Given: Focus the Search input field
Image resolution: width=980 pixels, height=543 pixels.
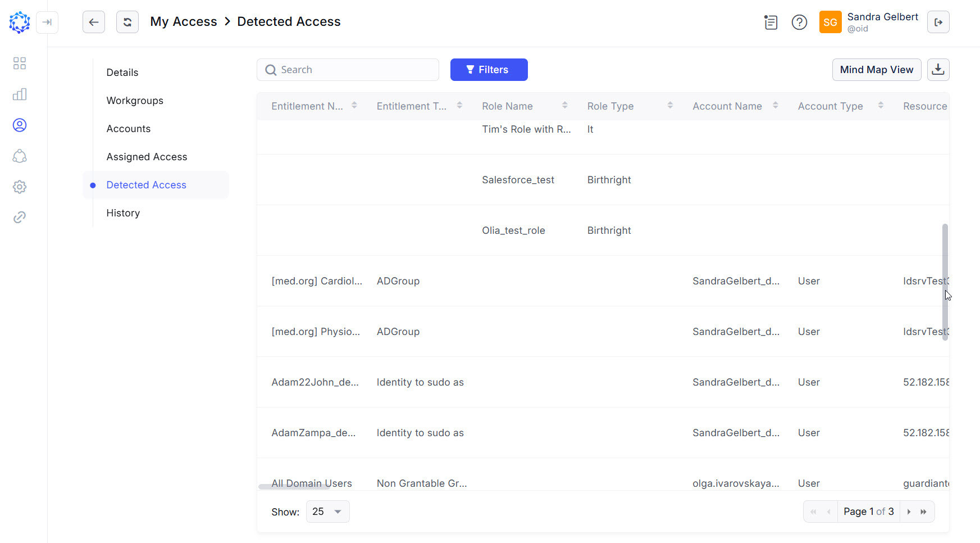Looking at the screenshot, I should (x=348, y=70).
